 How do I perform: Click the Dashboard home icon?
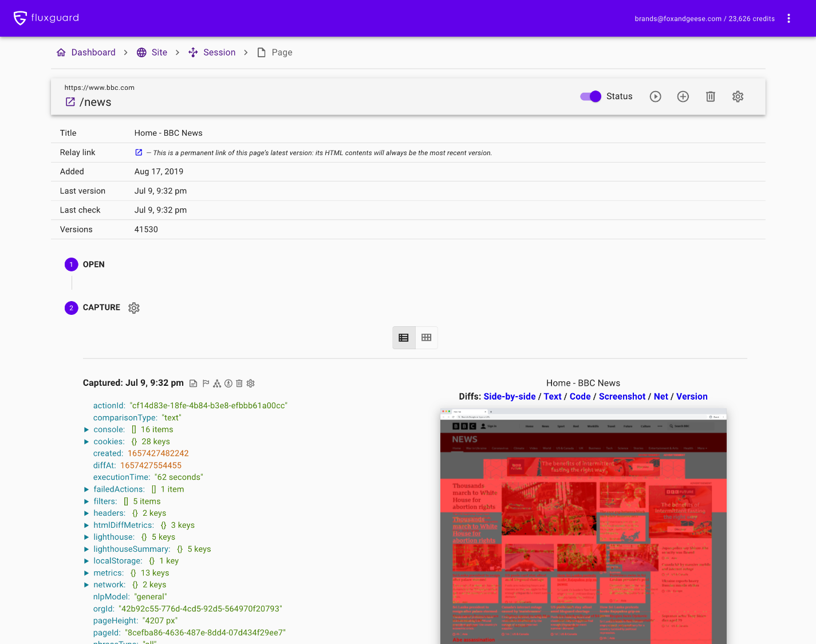pyautogui.click(x=61, y=52)
